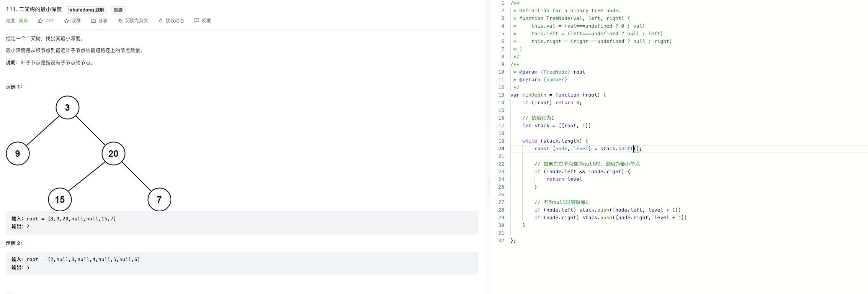This screenshot has height=294, width=868.
Task: Open the labuladong 题解 tag
Action: 87,10
